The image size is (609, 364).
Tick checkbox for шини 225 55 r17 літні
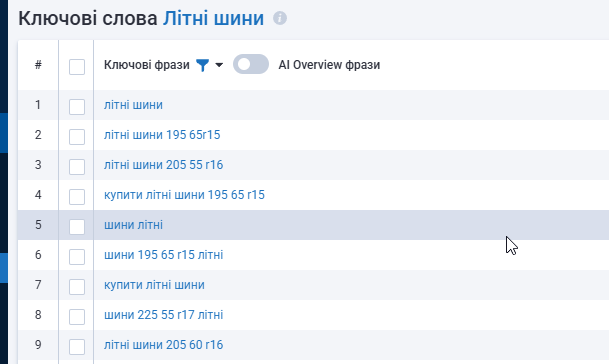pyautogui.click(x=77, y=317)
